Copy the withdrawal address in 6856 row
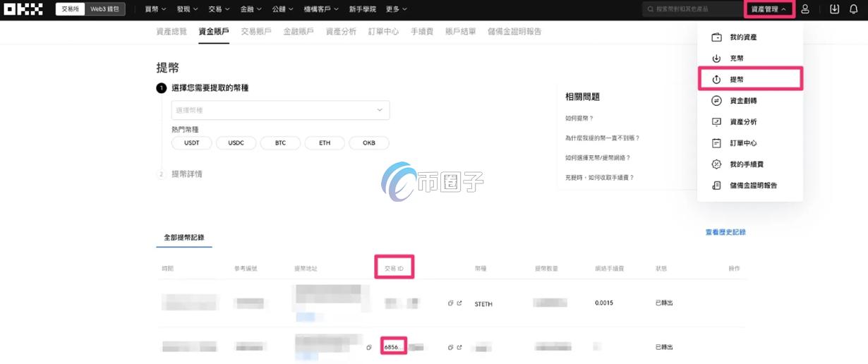 (368, 347)
